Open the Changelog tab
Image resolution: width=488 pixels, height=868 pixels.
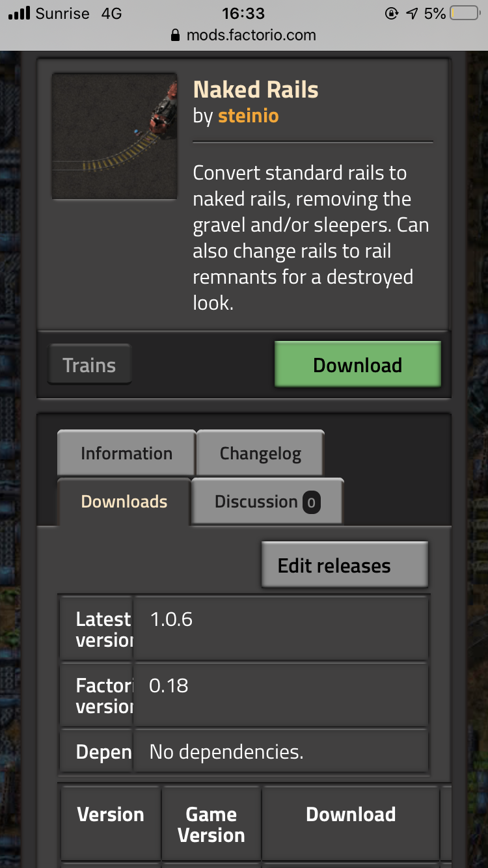[x=260, y=454]
